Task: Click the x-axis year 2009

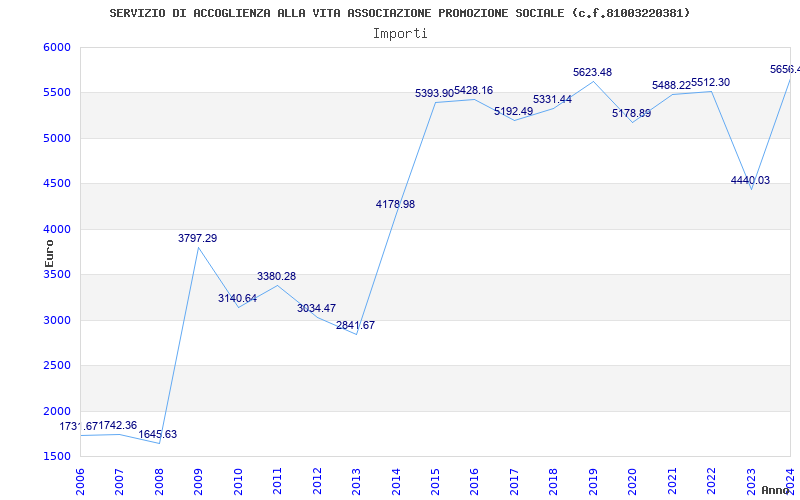Action: tap(198, 482)
